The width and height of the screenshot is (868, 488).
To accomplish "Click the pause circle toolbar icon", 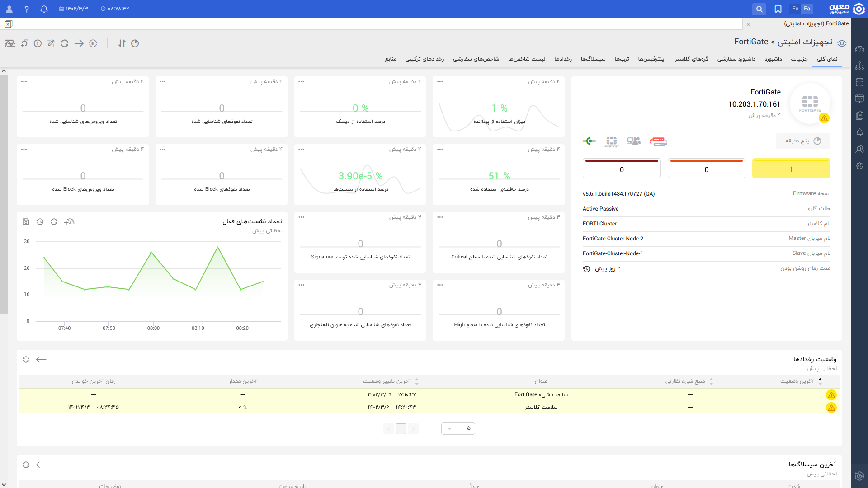I will (x=93, y=43).
